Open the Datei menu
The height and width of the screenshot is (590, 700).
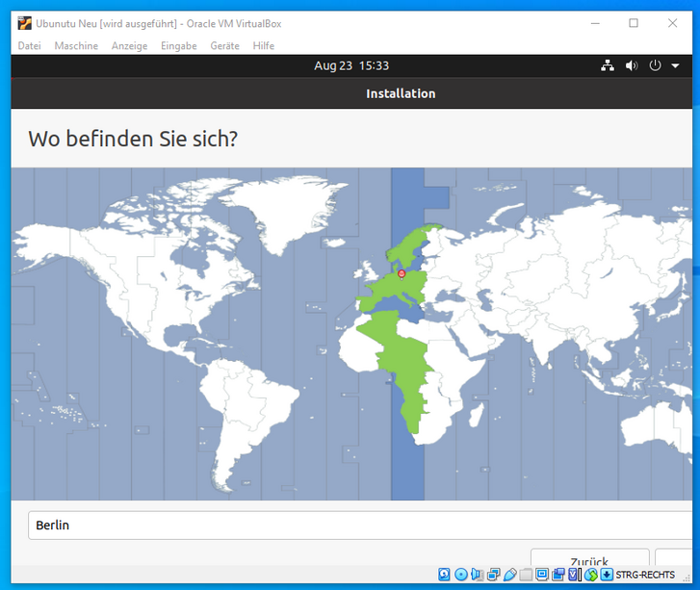click(29, 45)
